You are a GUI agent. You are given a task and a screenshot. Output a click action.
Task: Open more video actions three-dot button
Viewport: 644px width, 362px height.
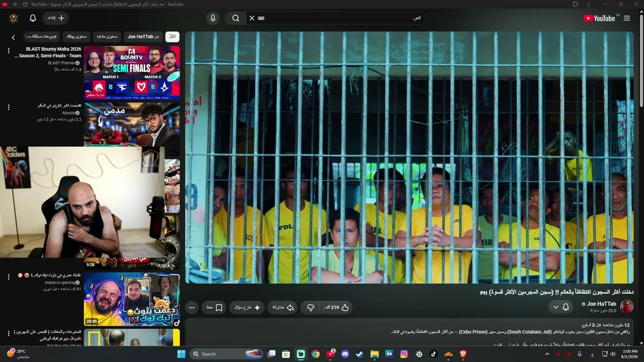click(x=192, y=307)
